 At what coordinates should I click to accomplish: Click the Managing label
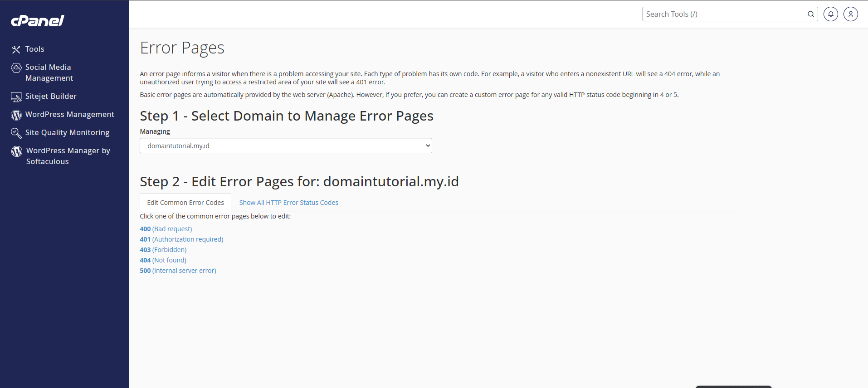point(155,131)
